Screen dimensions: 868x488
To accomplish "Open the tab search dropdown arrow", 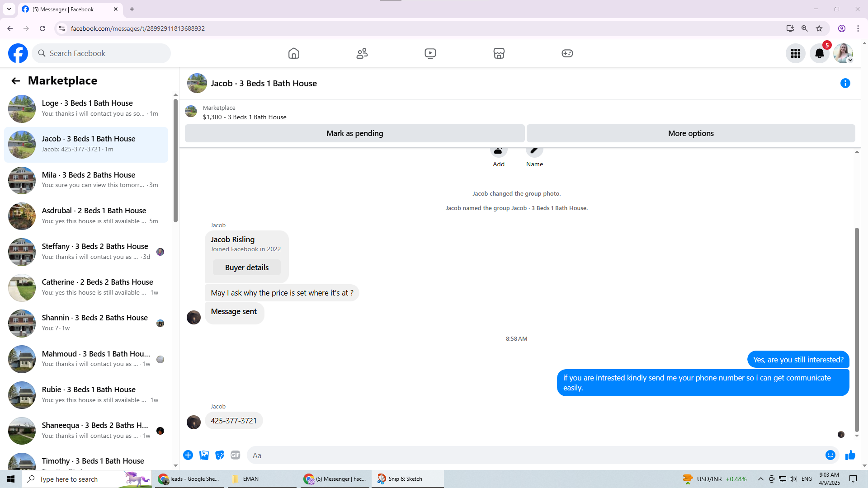I will coord(9,9).
